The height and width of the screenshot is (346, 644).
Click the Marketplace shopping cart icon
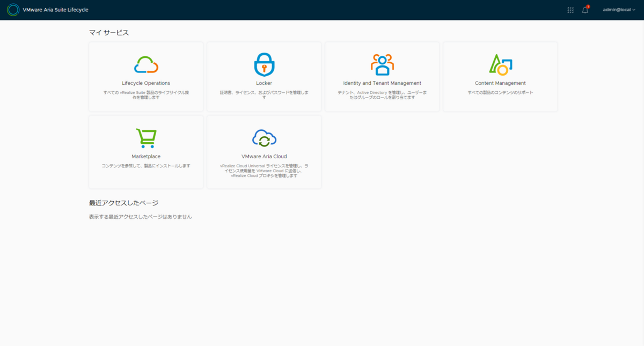tap(146, 138)
